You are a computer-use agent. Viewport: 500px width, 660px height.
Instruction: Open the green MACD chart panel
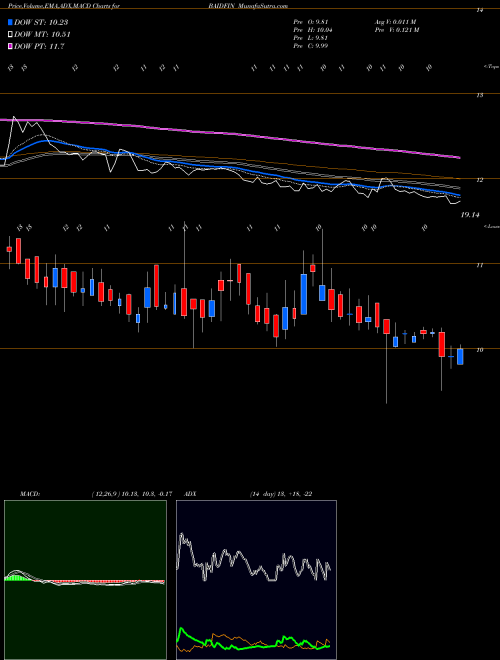pos(85,580)
